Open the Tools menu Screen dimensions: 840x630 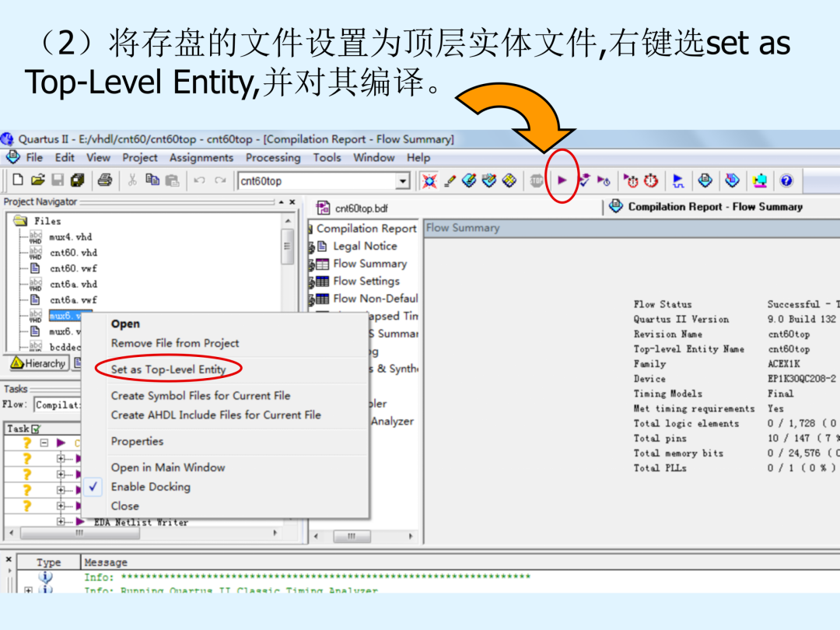327,157
